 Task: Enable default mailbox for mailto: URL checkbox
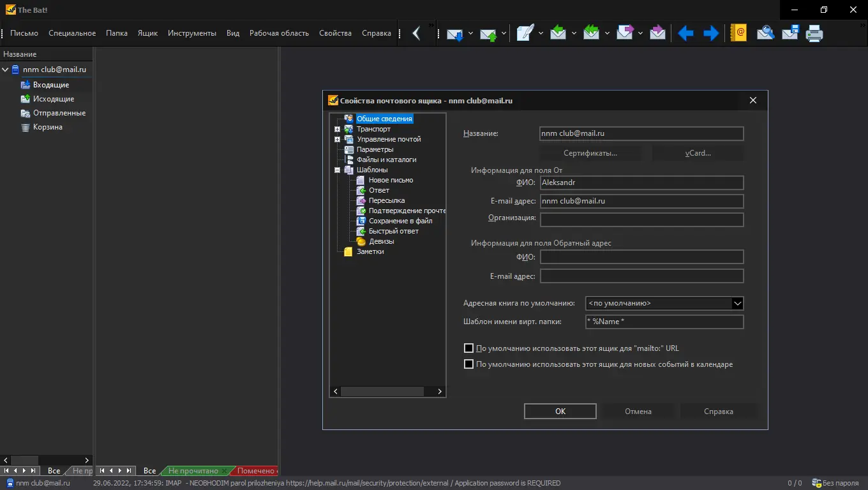click(x=468, y=348)
